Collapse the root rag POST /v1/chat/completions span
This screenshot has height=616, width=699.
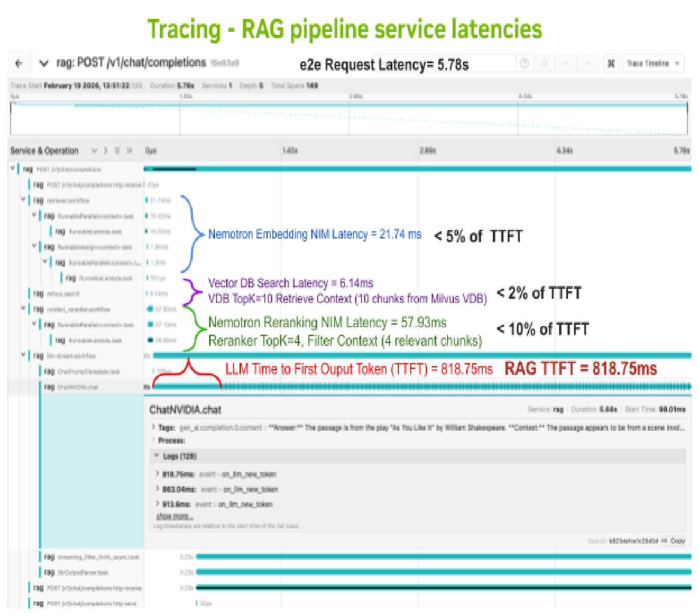point(13,169)
